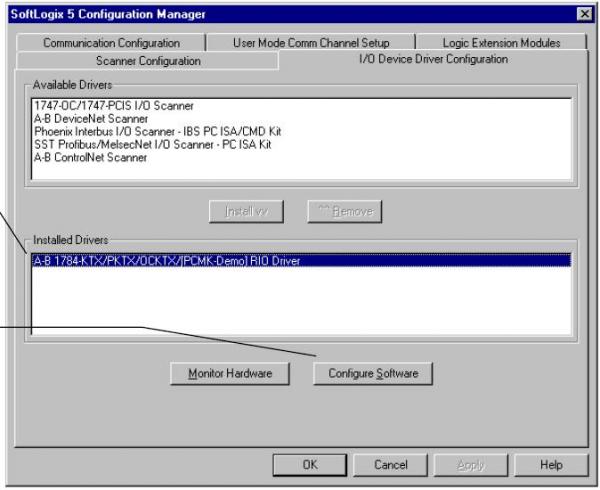The image size is (600, 490).
Task: Select I/O Device Driver Configuration tab
Action: tap(433, 59)
